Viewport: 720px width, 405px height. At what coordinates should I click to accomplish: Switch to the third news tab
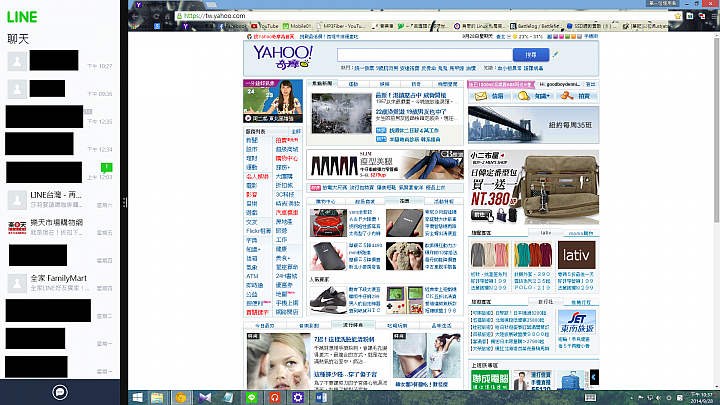[384, 84]
